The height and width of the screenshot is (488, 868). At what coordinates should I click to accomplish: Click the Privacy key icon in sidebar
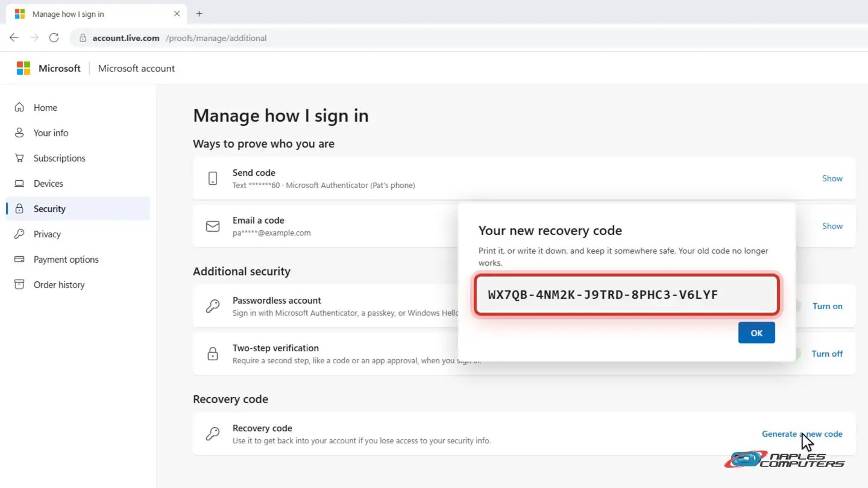point(19,234)
